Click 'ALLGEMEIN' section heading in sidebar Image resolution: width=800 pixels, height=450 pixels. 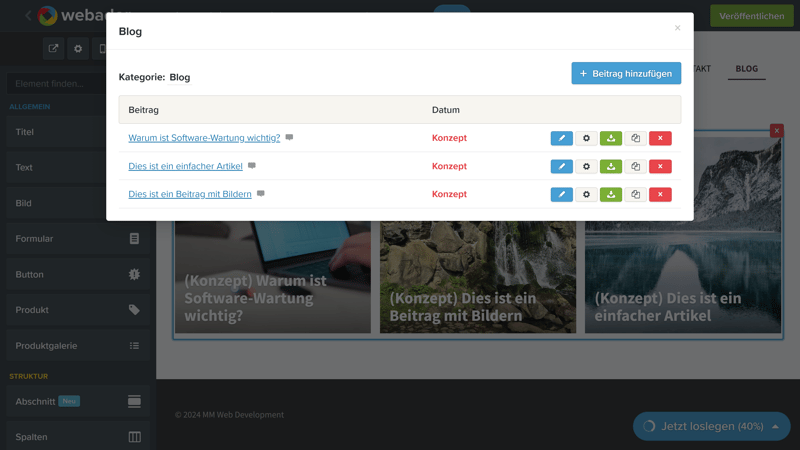(x=30, y=107)
